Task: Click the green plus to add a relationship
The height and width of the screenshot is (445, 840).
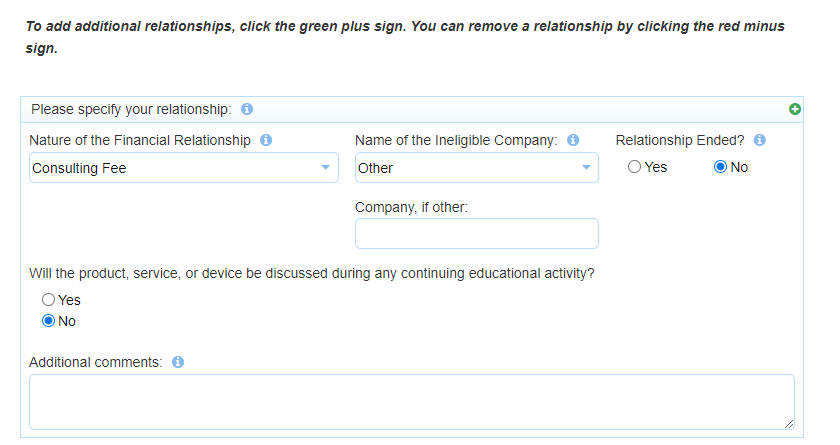Action: tap(795, 109)
